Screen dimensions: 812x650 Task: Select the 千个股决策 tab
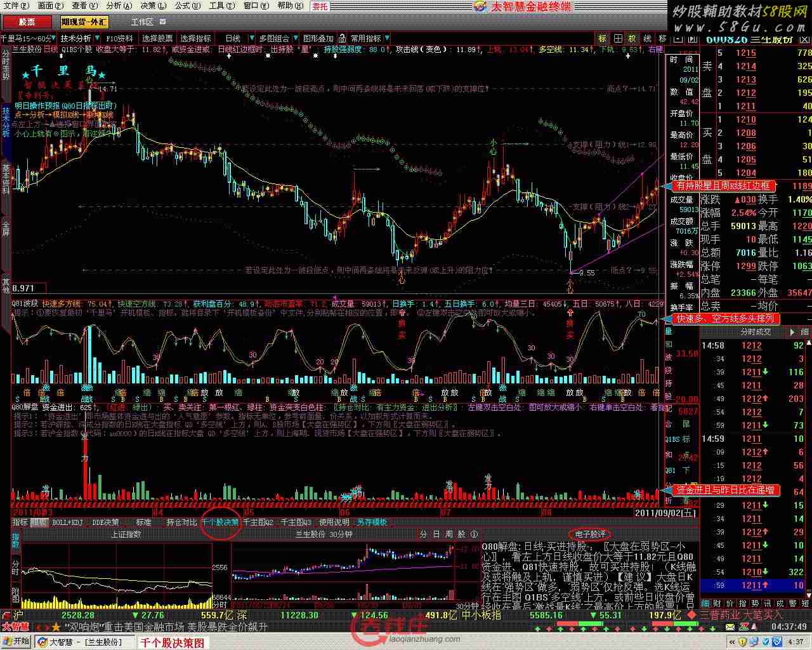(x=220, y=522)
